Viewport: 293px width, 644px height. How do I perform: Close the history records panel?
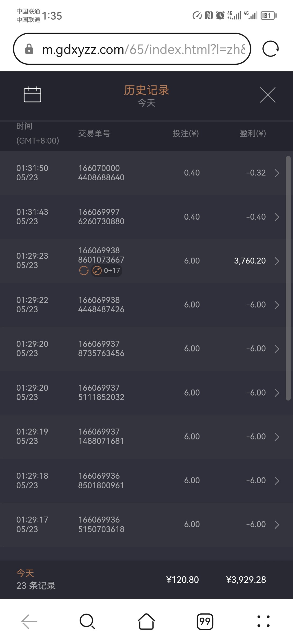(x=268, y=95)
